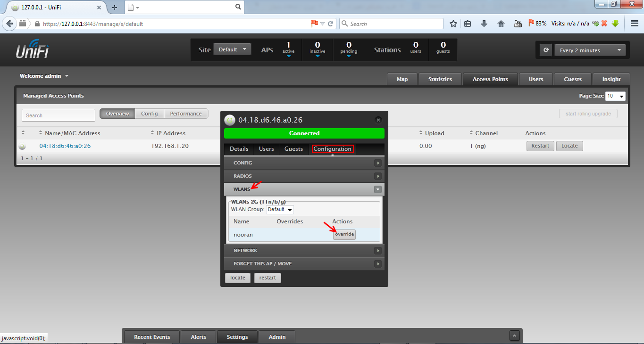Click the red flag icon inside the URL bar
This screenshot has width=644, height=344.
(314, 24)
